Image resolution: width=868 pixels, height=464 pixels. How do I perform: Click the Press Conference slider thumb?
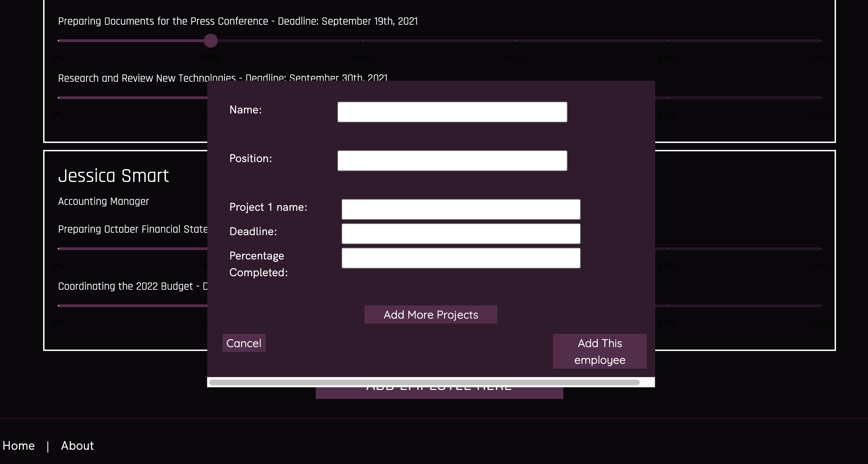[x=210, y=41]
